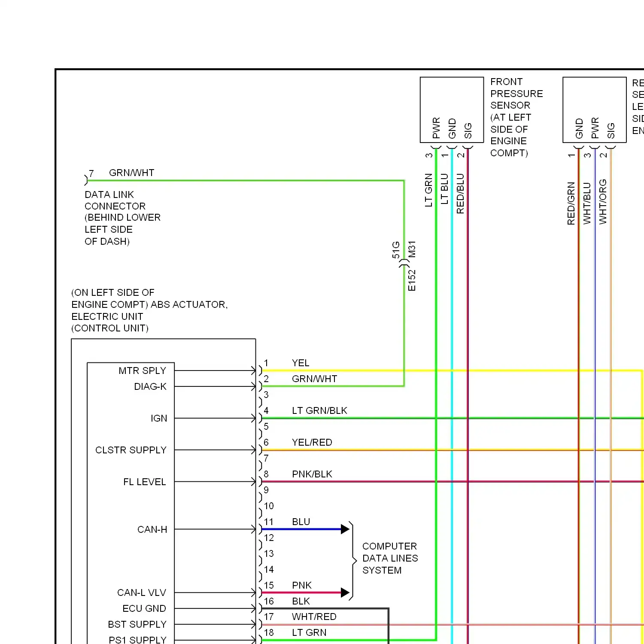Click the COMPUTER DATA LINES SYSTEM label
The height and width of the screenshot is (644, 644).
(390, 558)
